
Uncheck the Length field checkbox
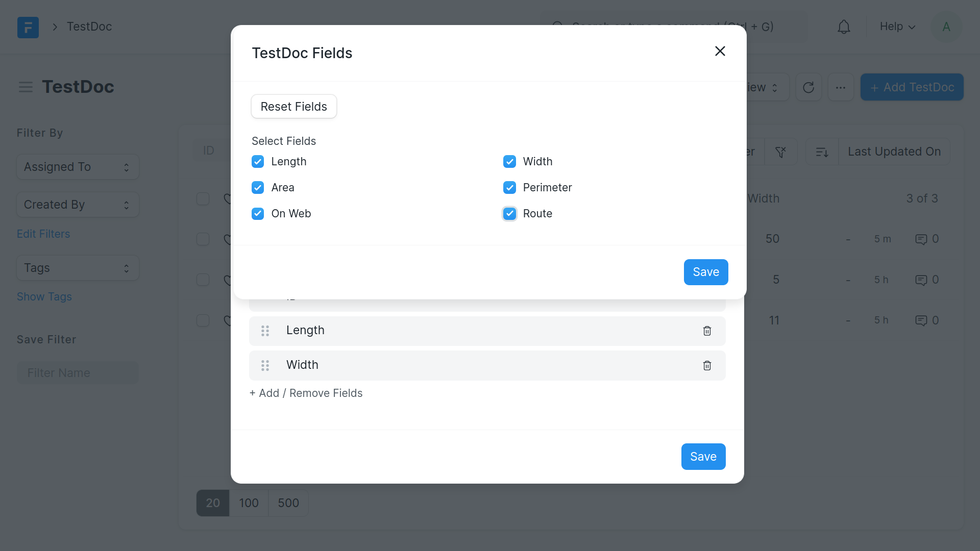pos(258,162)
